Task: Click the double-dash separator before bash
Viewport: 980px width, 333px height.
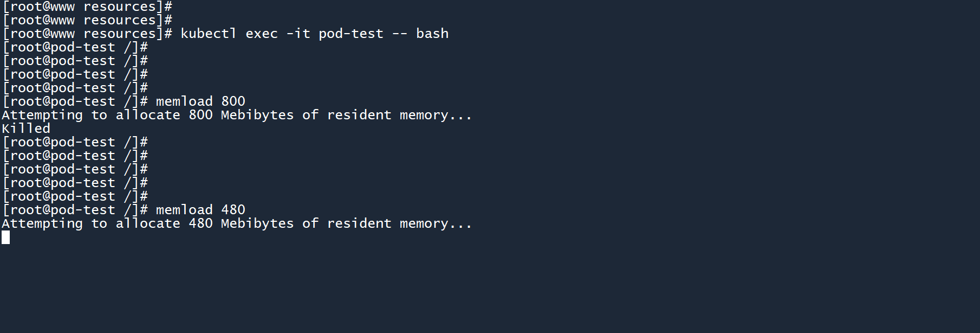Action: pos(399,34)
